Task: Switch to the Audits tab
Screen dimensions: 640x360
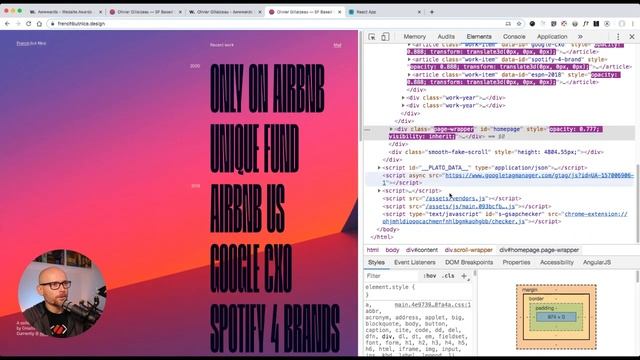Action: (x=446, y=37)
